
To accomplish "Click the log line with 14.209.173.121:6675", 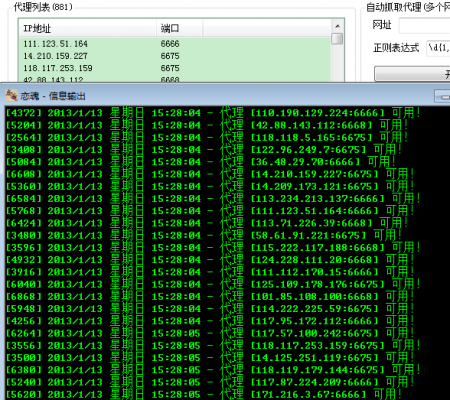I will tap(210, 186).
